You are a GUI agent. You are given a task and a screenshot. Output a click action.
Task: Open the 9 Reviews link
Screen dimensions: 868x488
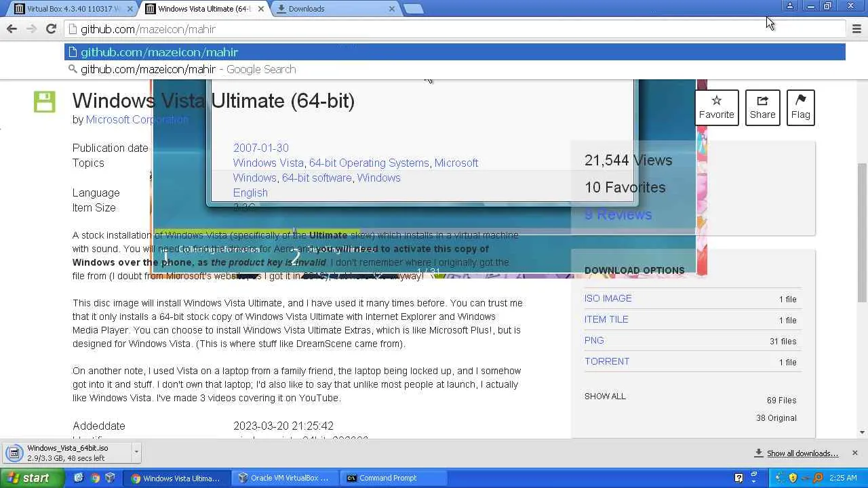tap(618, 214)
